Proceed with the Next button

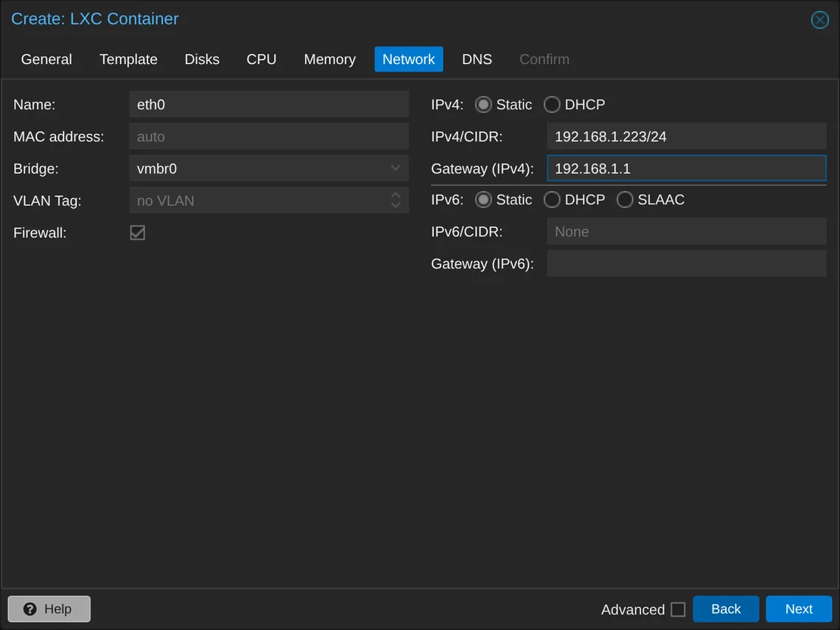point(799,609)
